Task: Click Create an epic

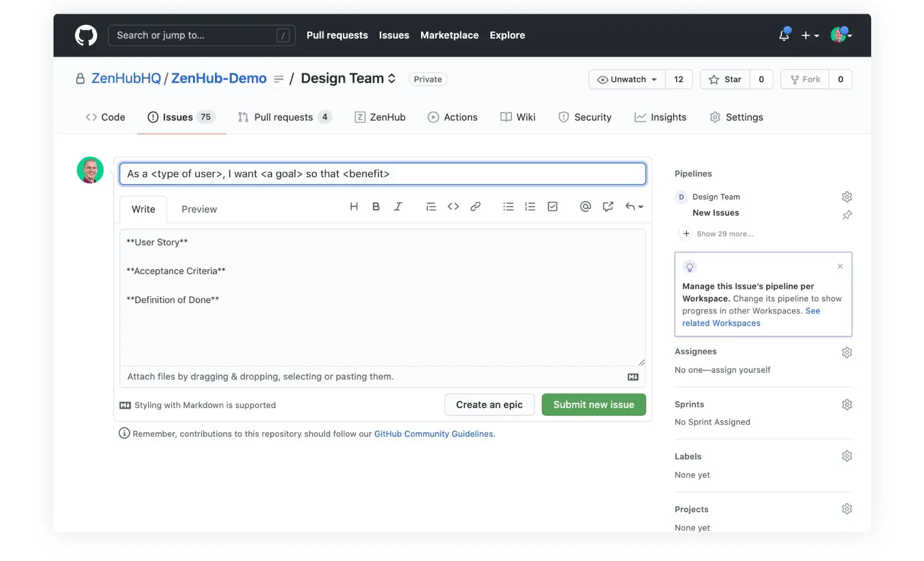Action: click(489, 405)
